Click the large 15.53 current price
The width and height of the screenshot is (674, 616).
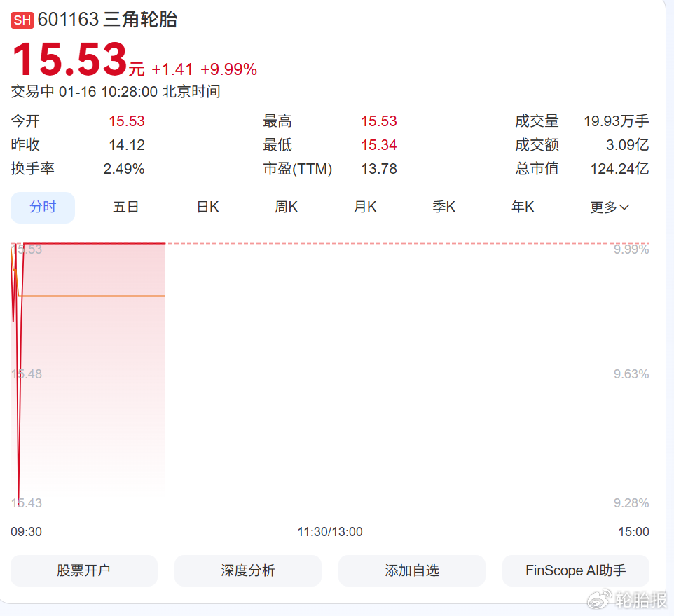(69, 59)
